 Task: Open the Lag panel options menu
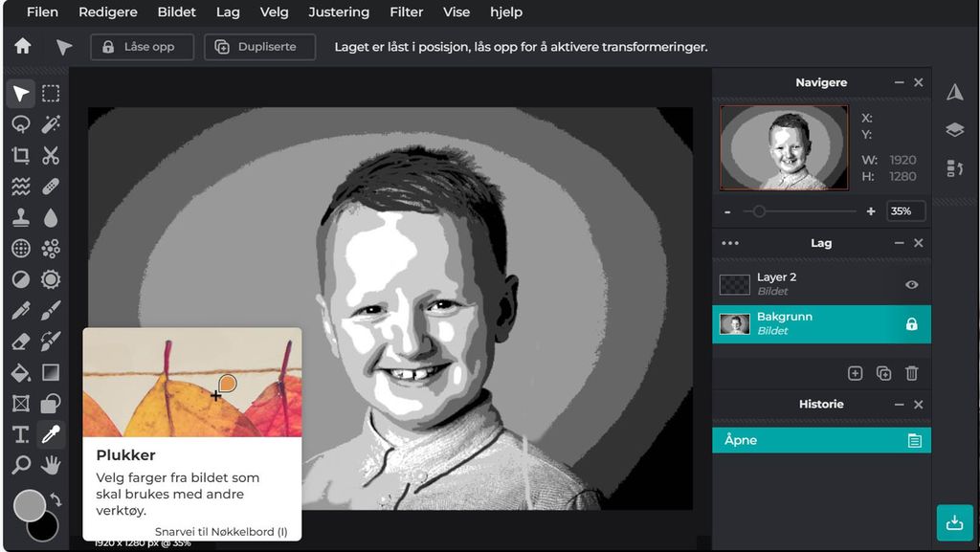729,242
